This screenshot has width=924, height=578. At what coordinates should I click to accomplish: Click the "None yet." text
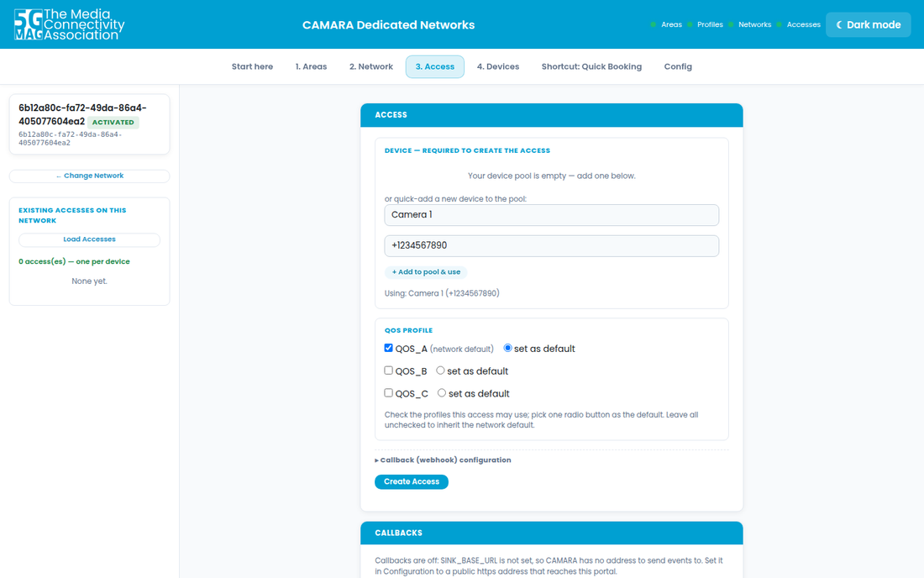90,281
